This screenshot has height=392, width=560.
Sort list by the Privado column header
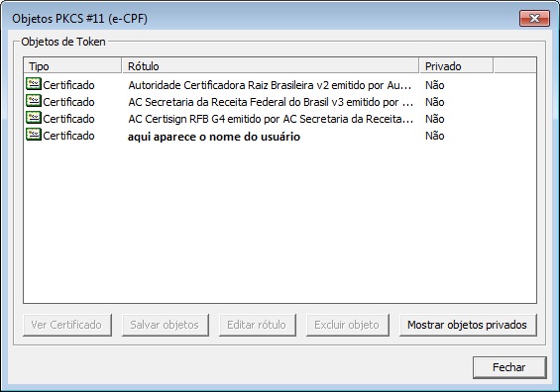tap(456, 66)
